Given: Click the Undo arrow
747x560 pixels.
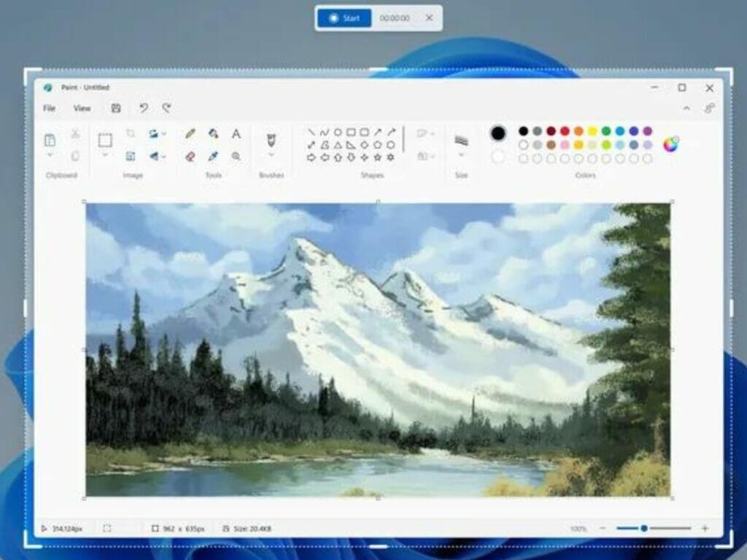Looking at the screenshot, I should [142, 107].
